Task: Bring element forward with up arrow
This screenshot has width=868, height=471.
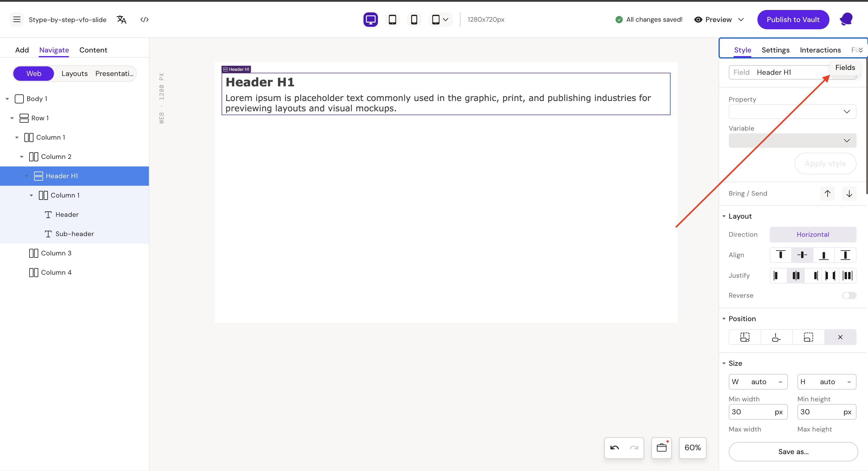Action: (828, 194)
